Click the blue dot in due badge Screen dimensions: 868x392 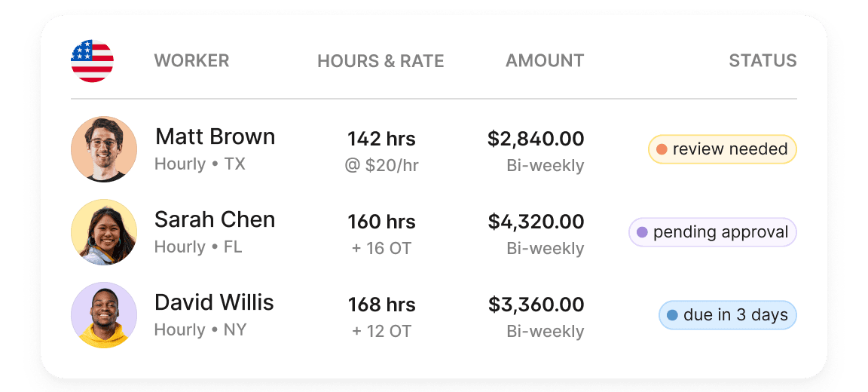(x=672, y=315)
